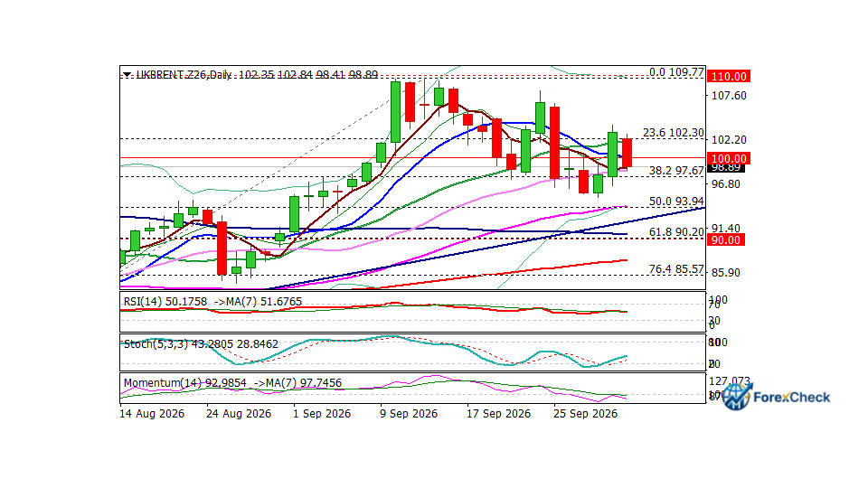Click the 24 Aug 2026 date label
The height and width of the screenshot is (488, 868).
click(x=239, y=414)
